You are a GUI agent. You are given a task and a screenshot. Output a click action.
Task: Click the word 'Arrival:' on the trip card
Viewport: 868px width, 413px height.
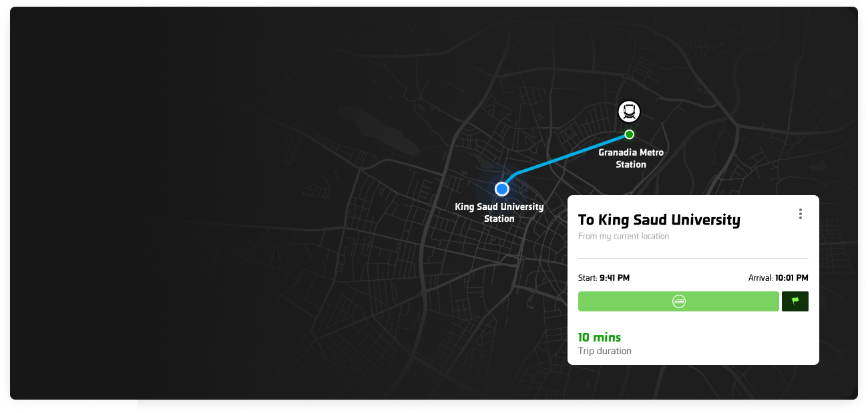761,278
